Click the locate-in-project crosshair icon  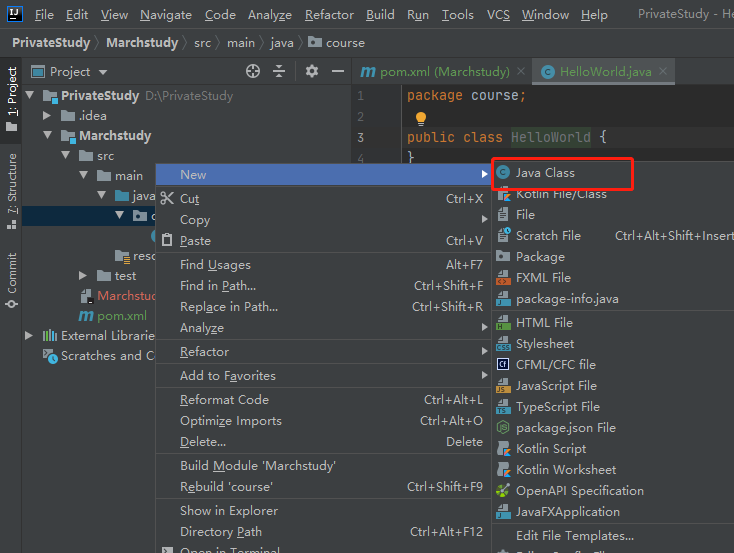coord(253,71)
